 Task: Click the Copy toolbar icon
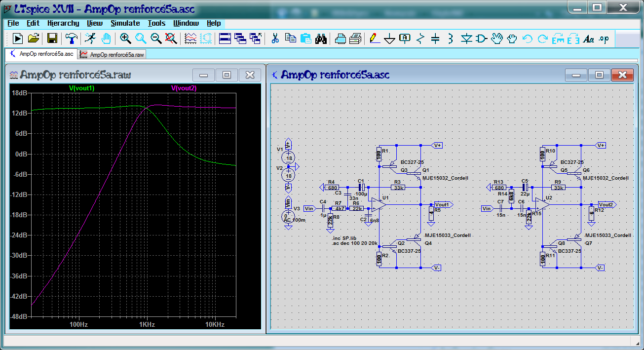(x=291, y=39)
